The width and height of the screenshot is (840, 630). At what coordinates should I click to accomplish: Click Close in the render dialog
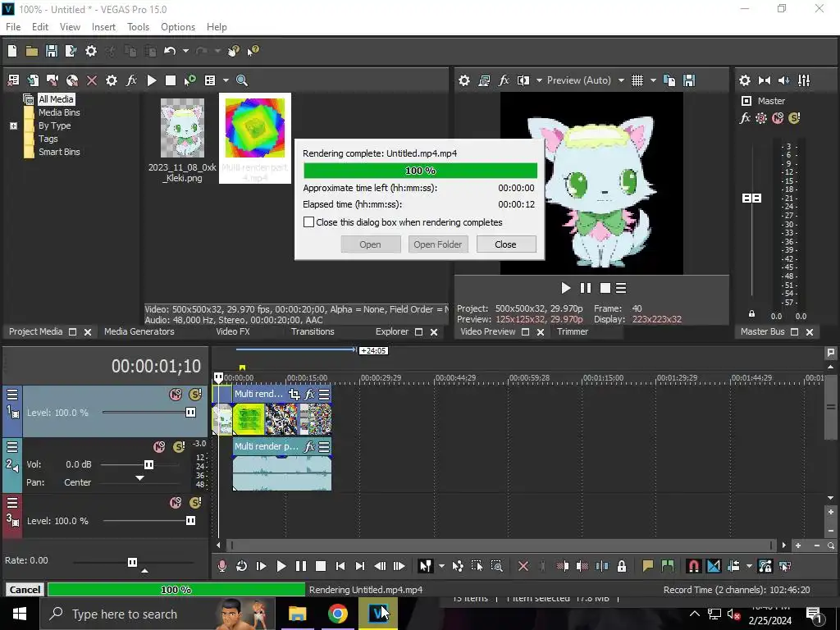505,244
